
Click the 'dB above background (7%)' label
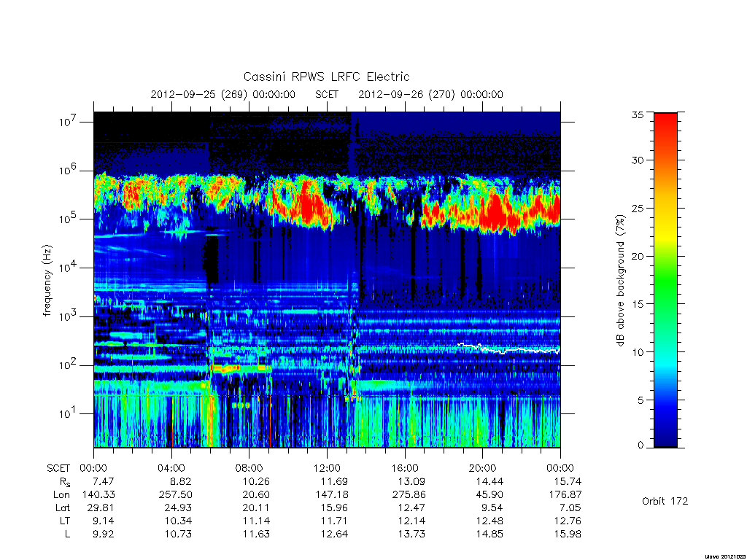point(620,281)
